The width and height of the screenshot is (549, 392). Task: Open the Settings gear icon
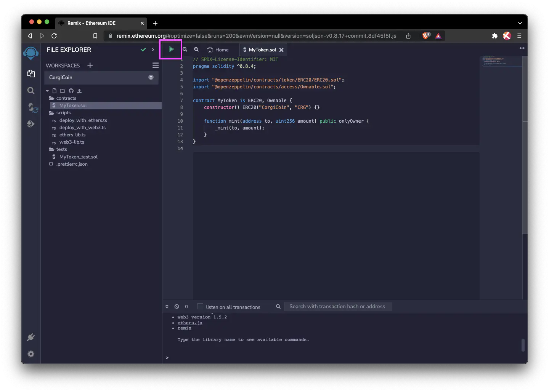pos(31,354)
